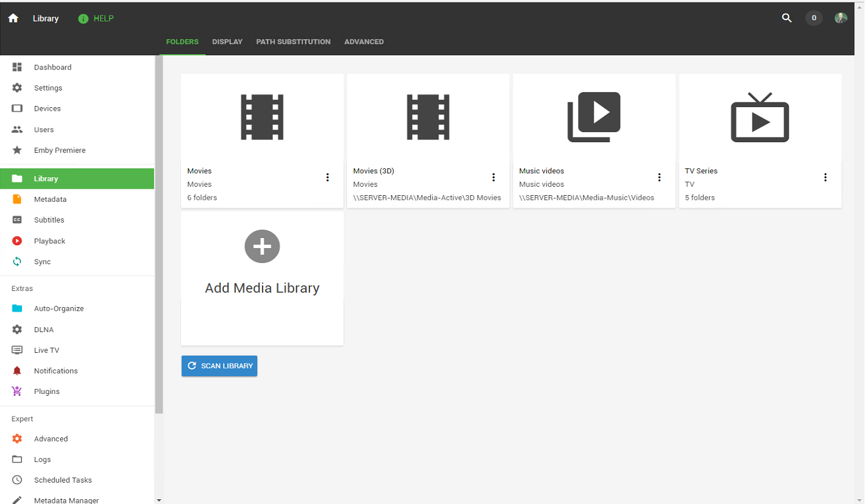Screen dimensions: 865x504
Task: Open the Advanced tab in header
Action: coord(364,42)
